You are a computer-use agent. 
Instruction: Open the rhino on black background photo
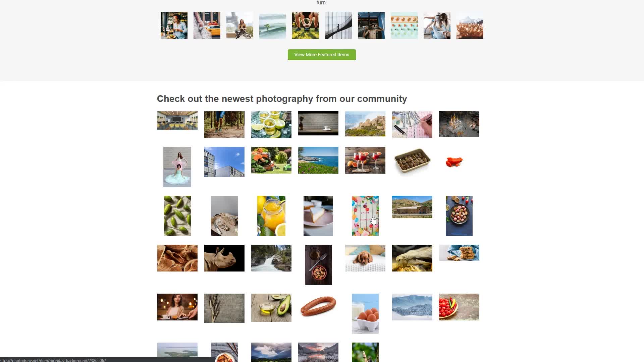coord(224,258)
